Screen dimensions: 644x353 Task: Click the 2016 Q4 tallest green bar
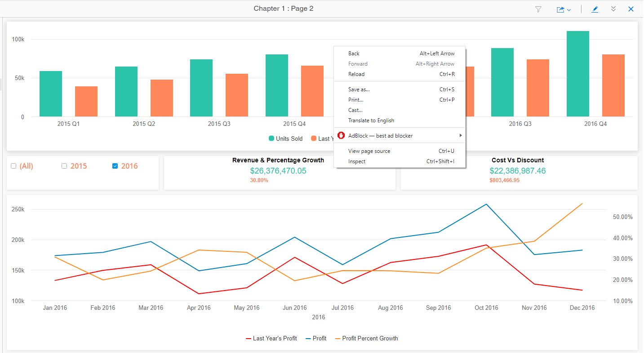578,74
